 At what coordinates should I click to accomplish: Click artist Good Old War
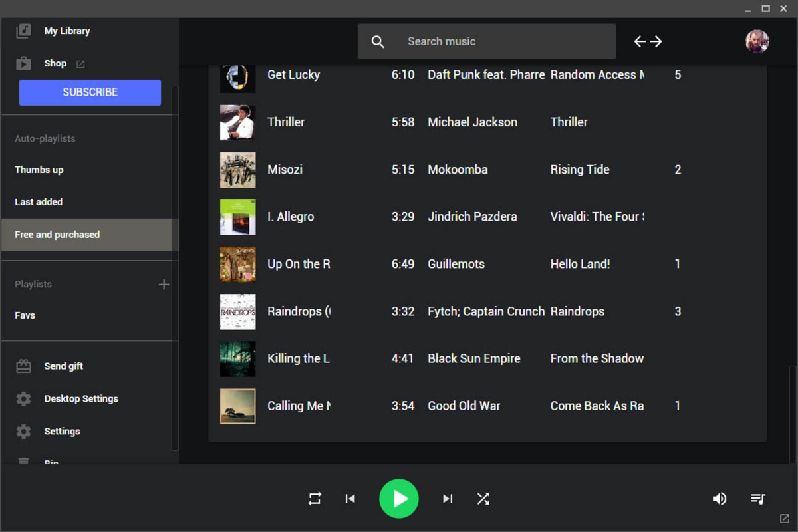click(x=464, y=406)
